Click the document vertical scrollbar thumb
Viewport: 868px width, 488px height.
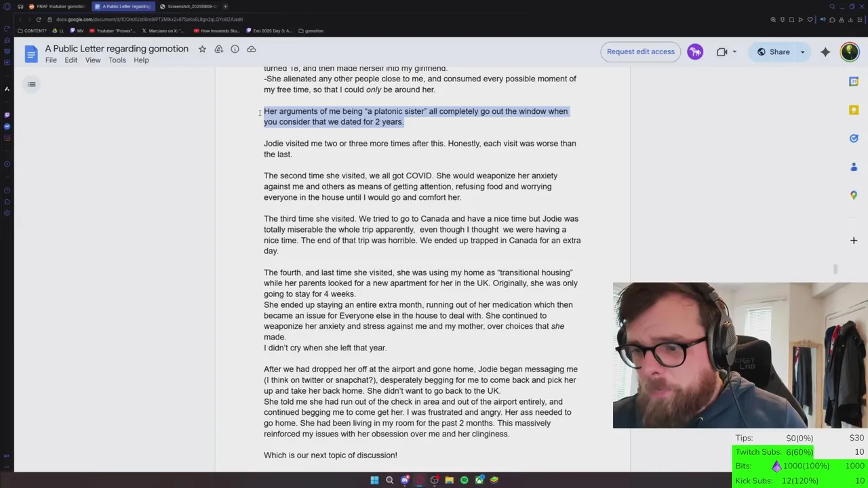(835, 269)
